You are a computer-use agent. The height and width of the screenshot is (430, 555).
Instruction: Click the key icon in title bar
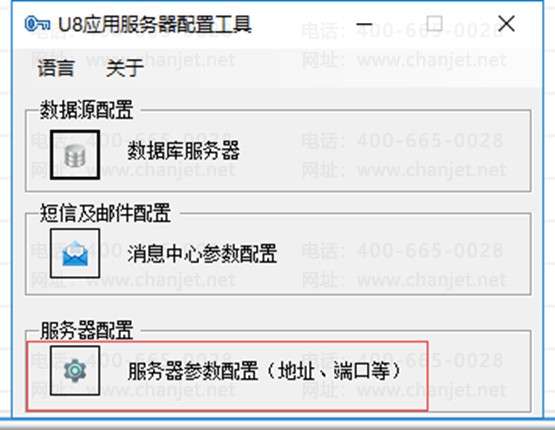[37, 24]
